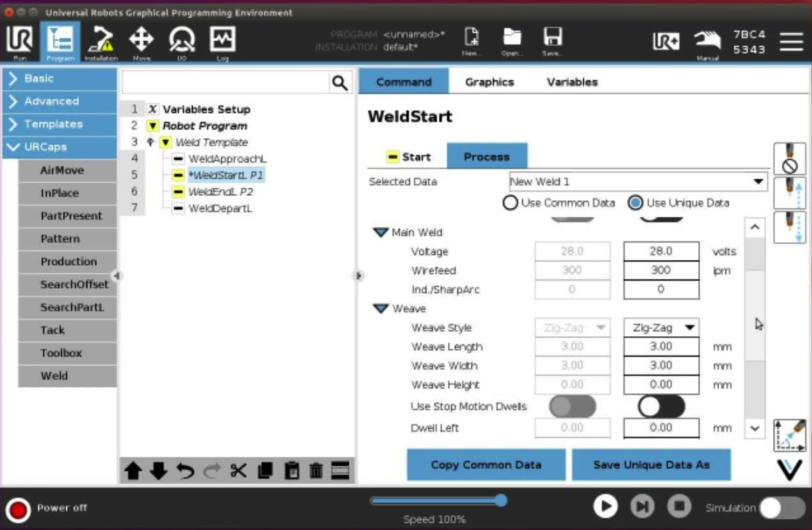Click the torch up-arrow icon
This screenshot has height=530, width=812.
789,192
